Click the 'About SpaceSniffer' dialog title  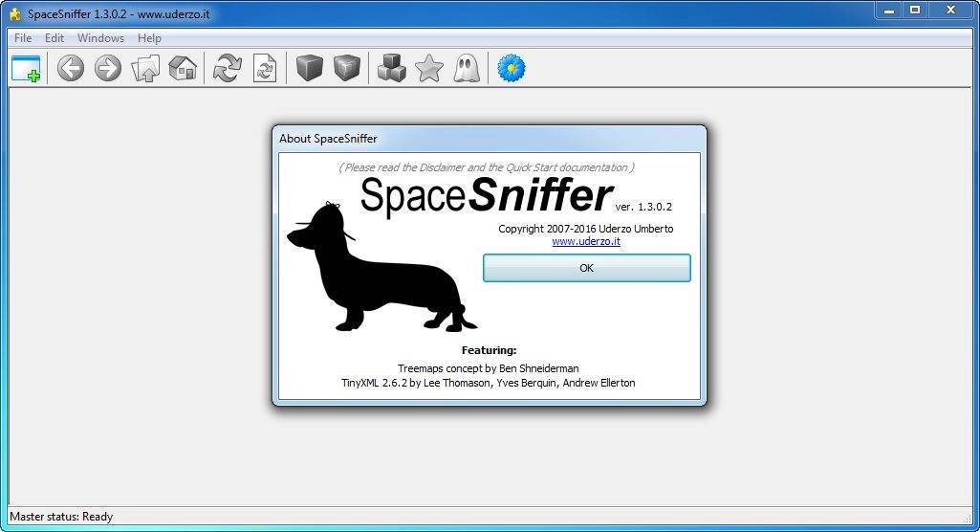(x=328, y=139)
